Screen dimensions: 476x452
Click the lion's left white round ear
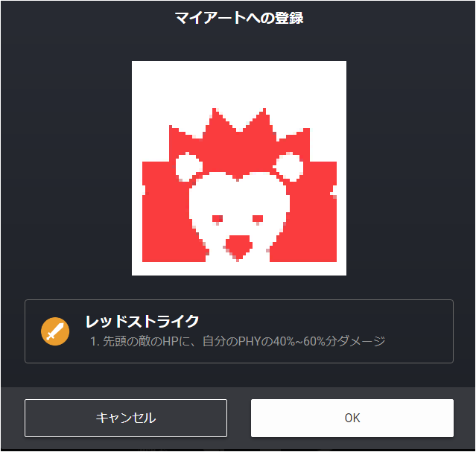pyautogui.click(x=188, y=167)
